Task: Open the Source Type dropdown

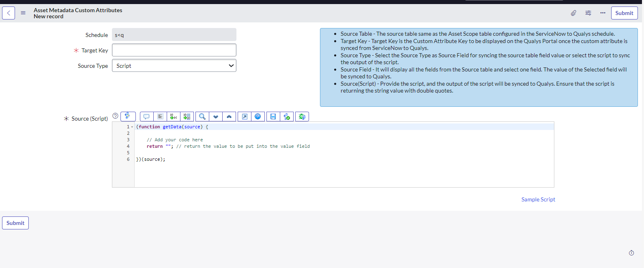Action: point(174,65)
